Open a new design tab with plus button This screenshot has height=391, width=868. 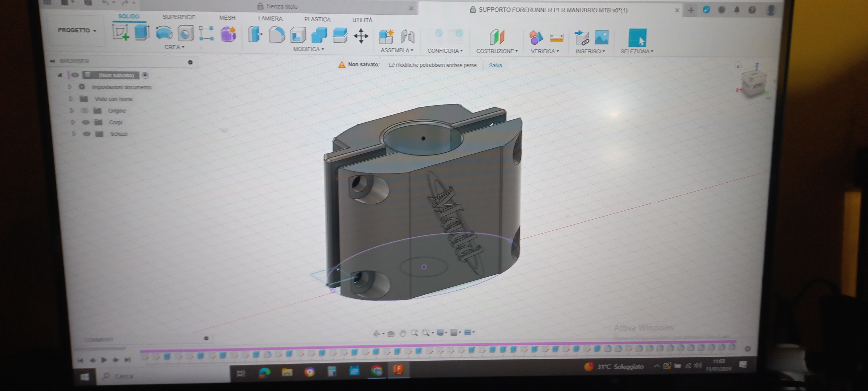[691, 11]
